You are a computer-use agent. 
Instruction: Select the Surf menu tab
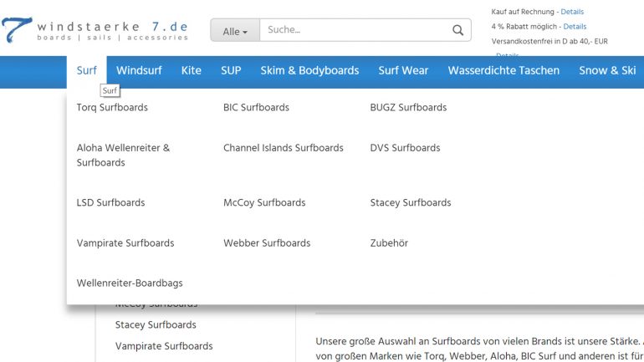87,70
